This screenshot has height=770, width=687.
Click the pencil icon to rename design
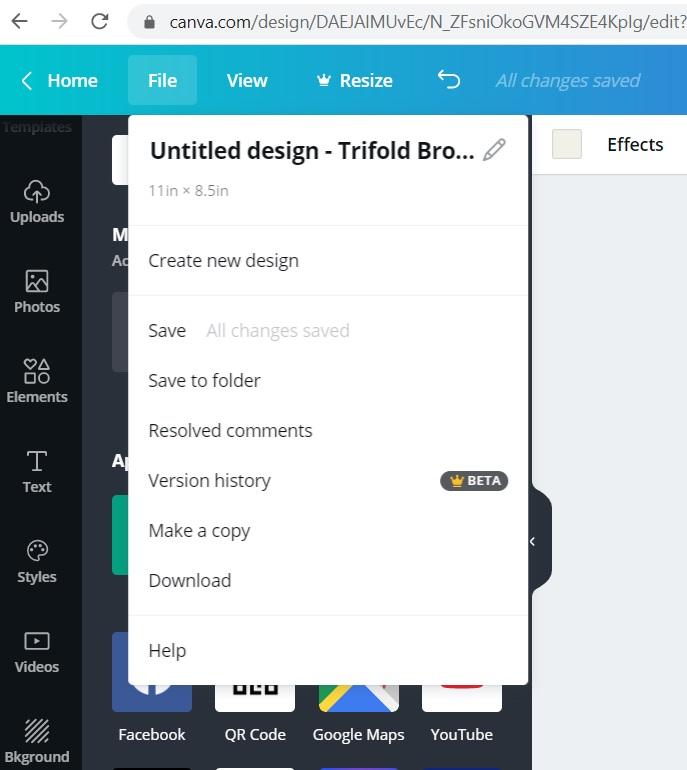click(494, 150)
